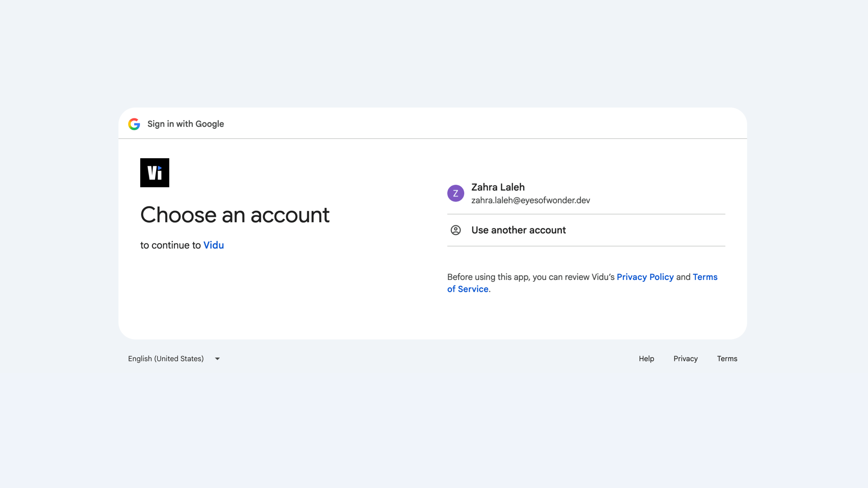
Task: Click the "Choose an account" heading
Action: coord(235,215)
